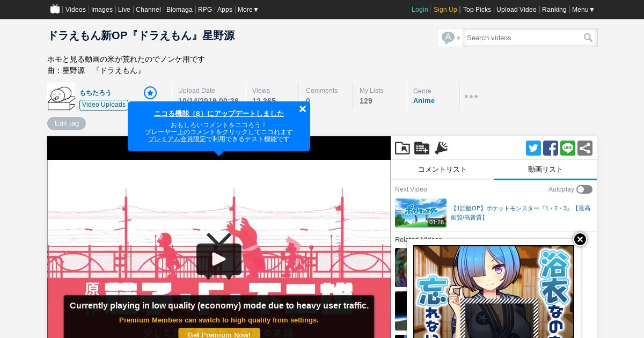The image size is (644, 338).
Task: Click Get Premium Now button
Action: [219, 334]
